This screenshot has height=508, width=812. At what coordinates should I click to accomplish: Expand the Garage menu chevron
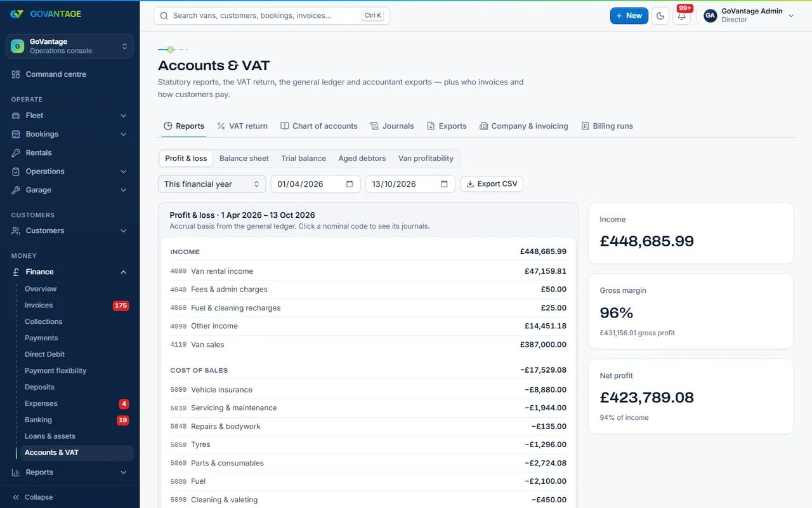click(124, 190)
